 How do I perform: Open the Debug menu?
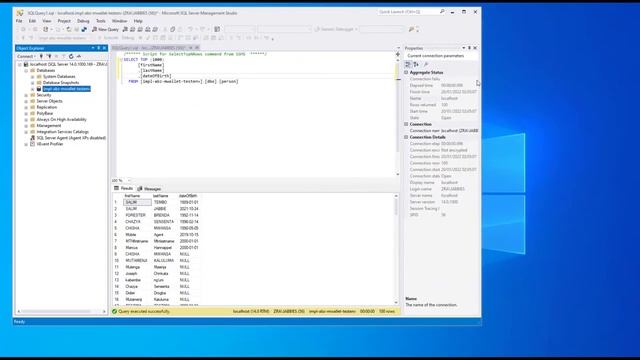83,21
